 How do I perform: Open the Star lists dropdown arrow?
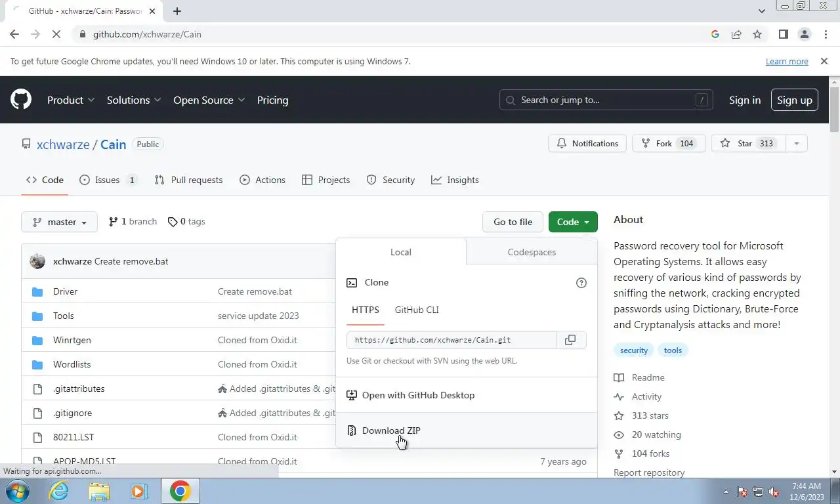[796, 143]
